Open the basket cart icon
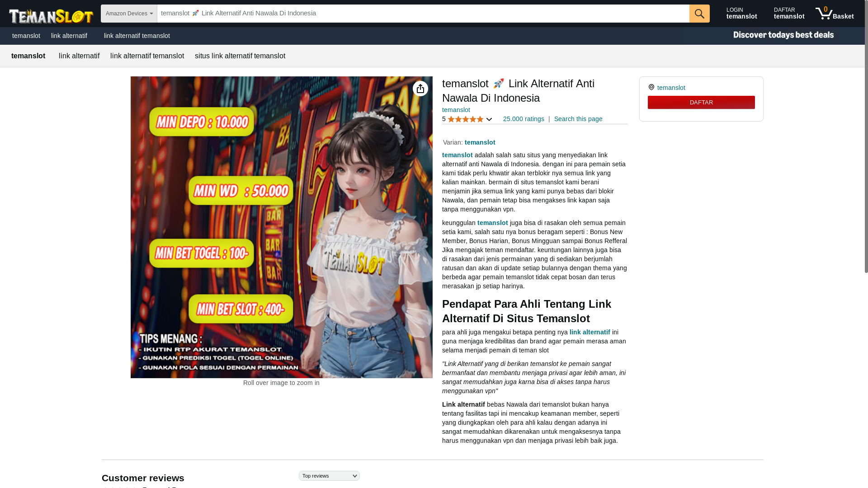This screenshot has width=868, height=488. (x=835, y=13)
